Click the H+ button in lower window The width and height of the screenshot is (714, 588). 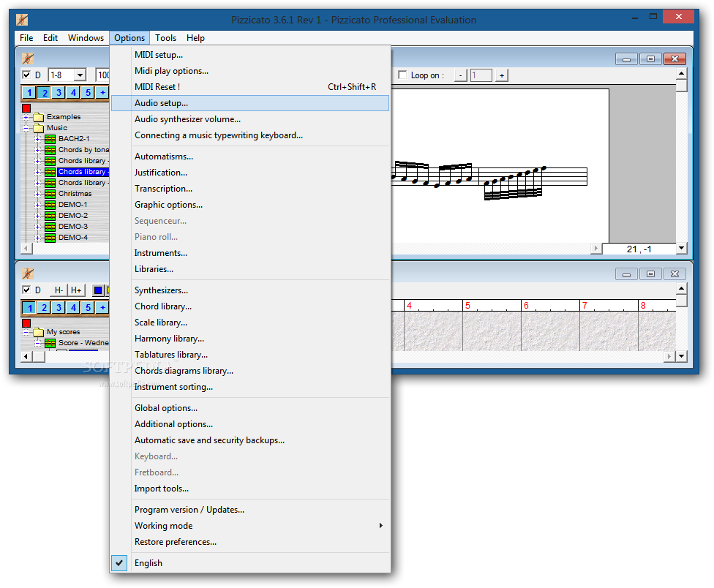(75, 290)
